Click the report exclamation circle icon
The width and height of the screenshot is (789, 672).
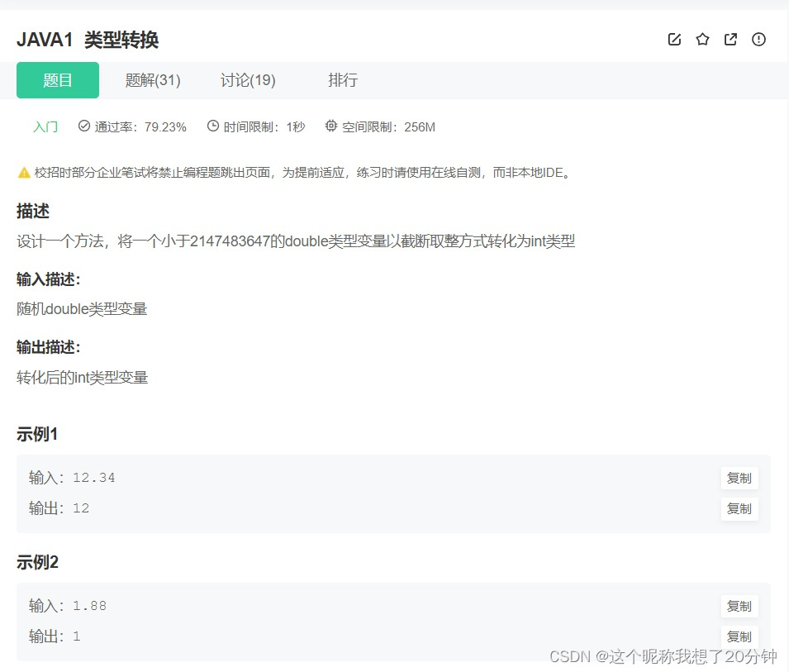[758, 40]
